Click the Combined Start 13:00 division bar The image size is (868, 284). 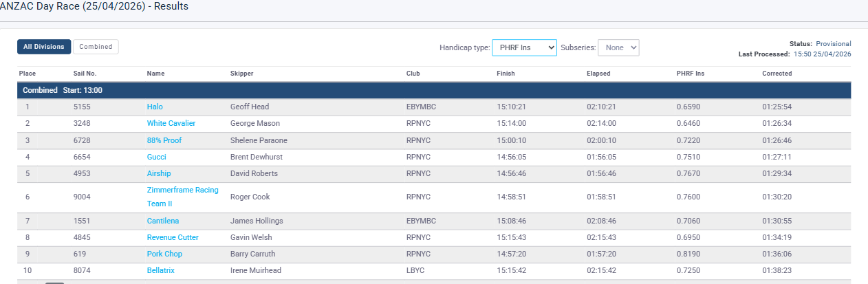[433, 90]
